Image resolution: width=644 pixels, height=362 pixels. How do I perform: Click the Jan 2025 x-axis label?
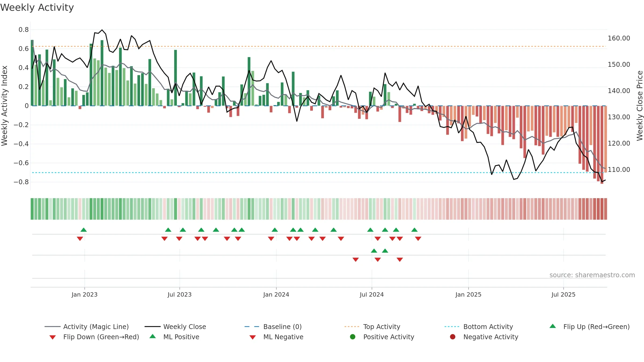coord(468,294)
